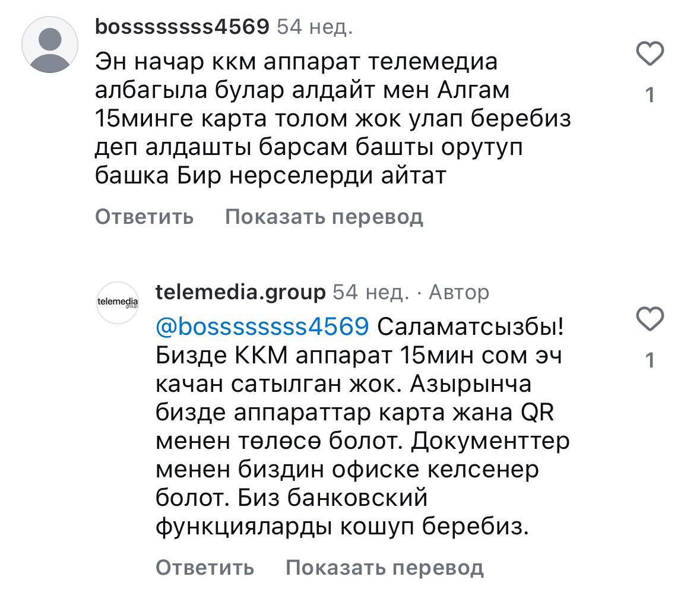This screenshot has height=608, width=700.
Task: Show translation of the bossssssss4569 comment
Action: point(324,217)
